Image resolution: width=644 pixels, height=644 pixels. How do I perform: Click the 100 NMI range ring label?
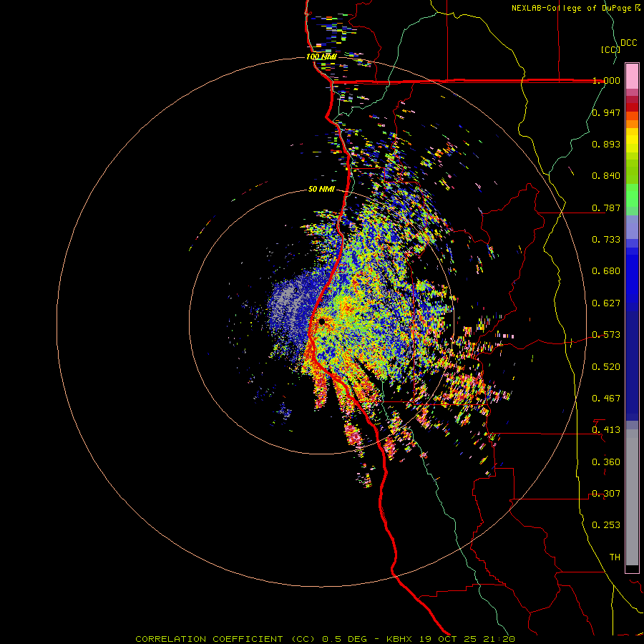click(321, 57)
